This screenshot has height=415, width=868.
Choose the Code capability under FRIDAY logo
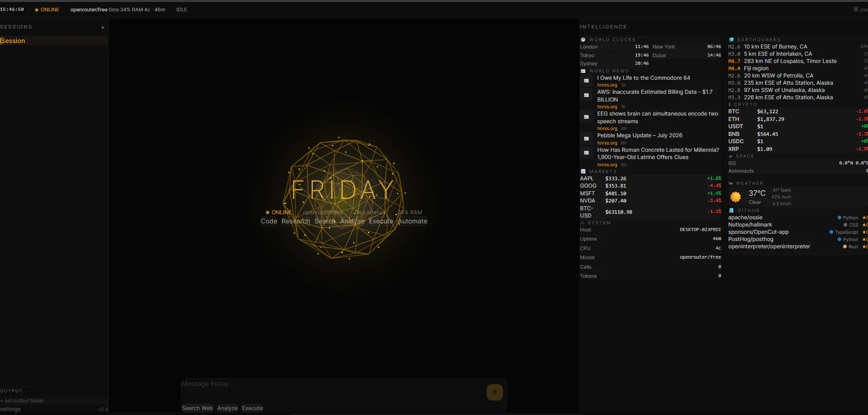(x=269, y=221)
